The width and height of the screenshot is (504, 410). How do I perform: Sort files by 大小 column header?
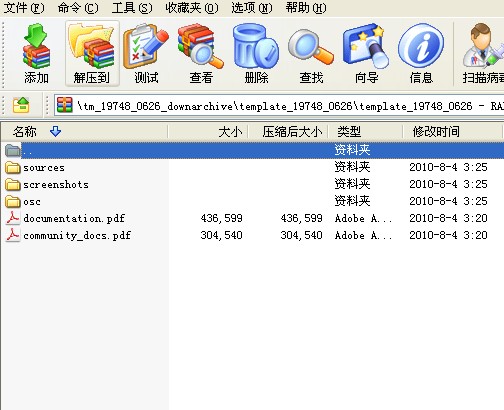[x=208, y=132]
